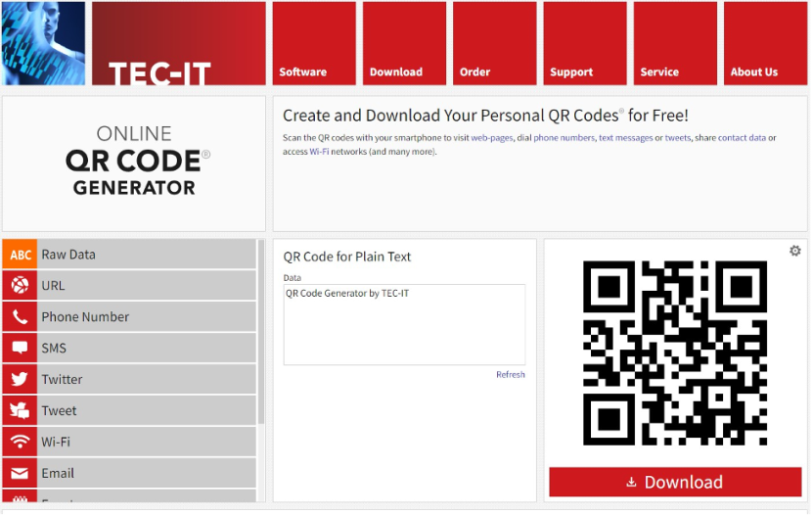Click the sidebar list scrollbar

[x=261, y=333]
